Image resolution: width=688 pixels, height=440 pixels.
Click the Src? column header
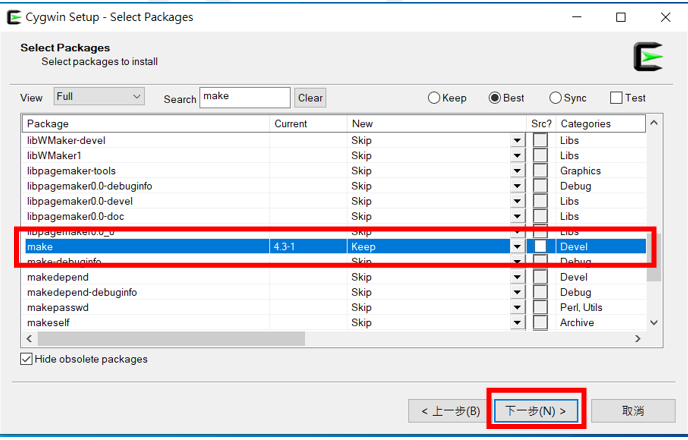(x=541, y=124)
